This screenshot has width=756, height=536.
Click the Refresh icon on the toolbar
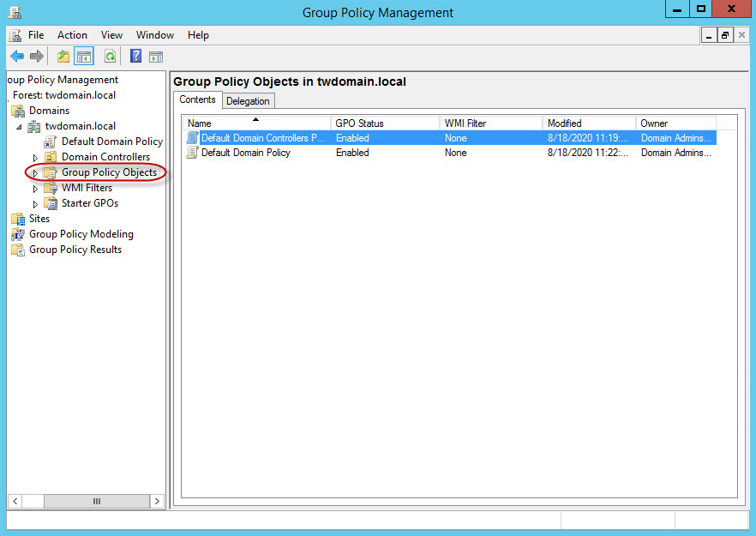111,56
